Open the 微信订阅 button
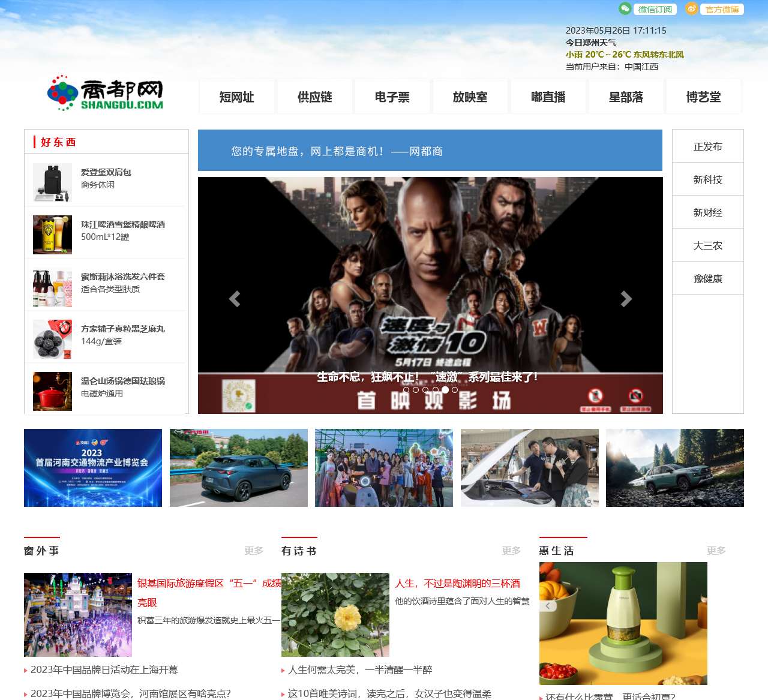768x700 pixels. point(655,10)
